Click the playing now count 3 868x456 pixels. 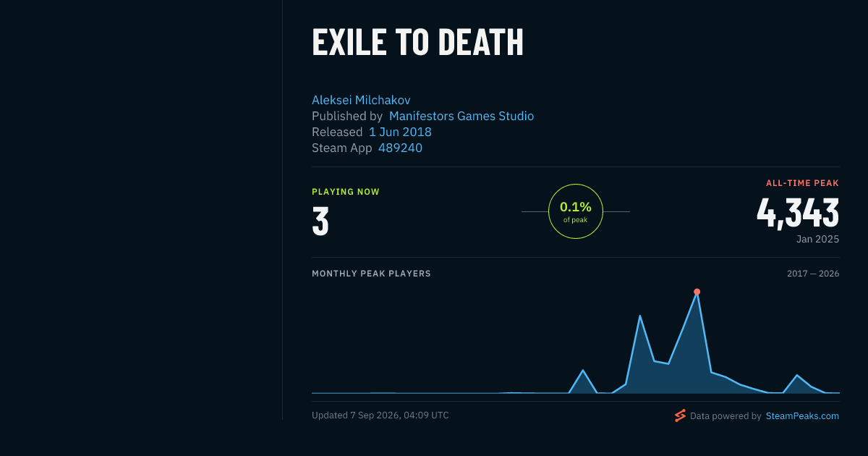pyautogui.click(x=320, y=222)
